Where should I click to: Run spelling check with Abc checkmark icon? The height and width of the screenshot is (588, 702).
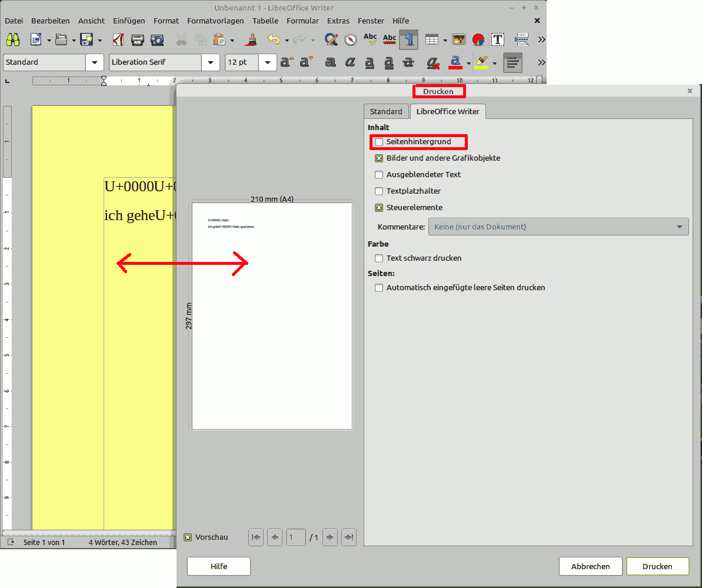[370, 40]
